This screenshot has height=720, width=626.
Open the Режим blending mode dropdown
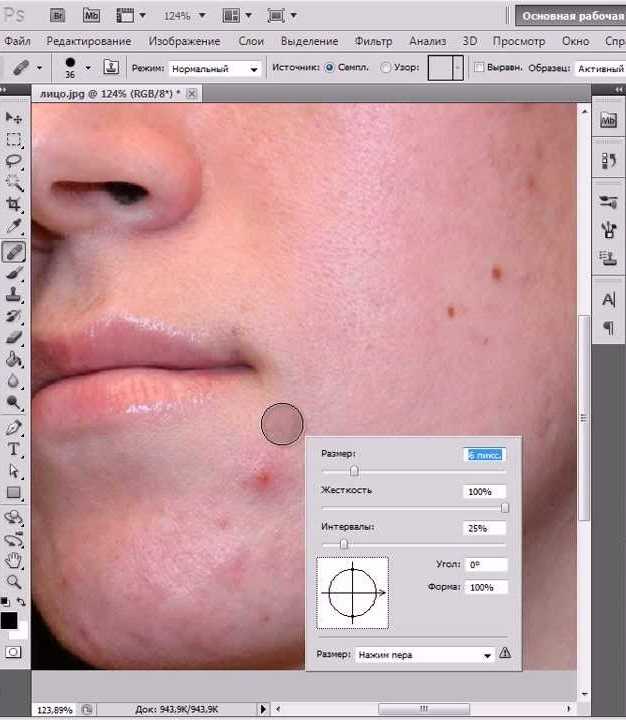tap(214, 69)
